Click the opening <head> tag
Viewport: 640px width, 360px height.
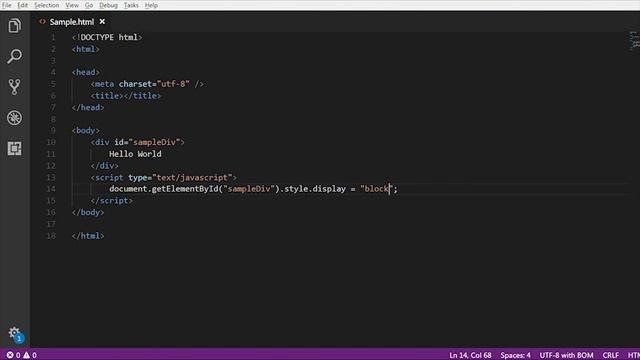point(86,72)
